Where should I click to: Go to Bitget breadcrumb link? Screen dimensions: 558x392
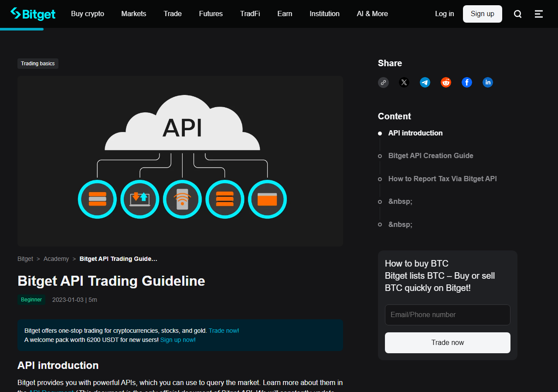tap(25, 259)
